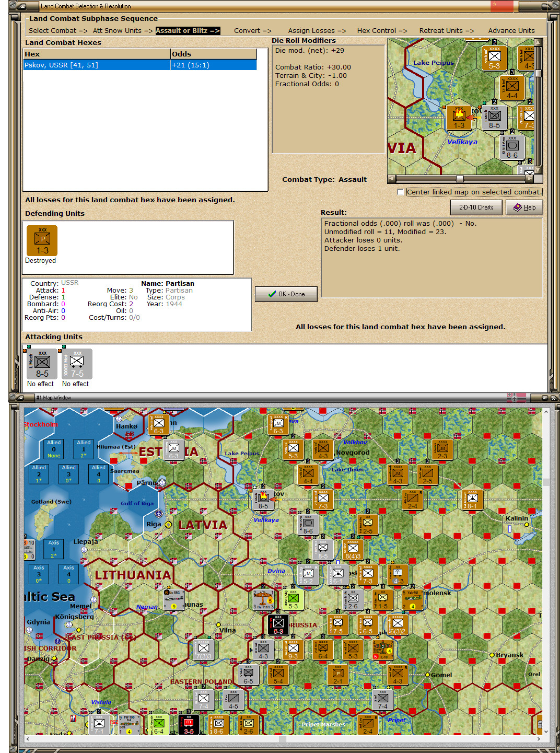Select the 8-5 mechanized attacking unit
Screen dimensions: 560x753
tap(42, 364)
